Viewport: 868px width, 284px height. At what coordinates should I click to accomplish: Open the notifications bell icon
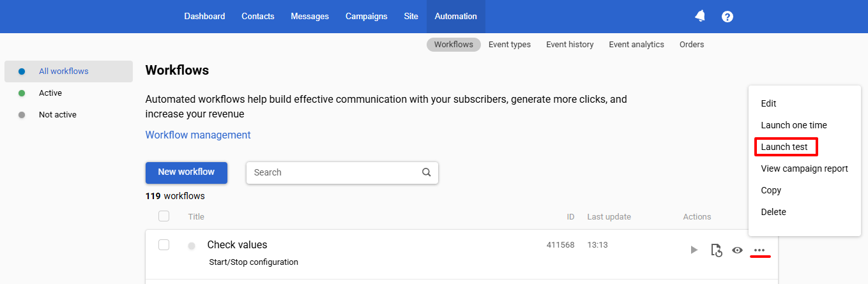tap(700, 16)
